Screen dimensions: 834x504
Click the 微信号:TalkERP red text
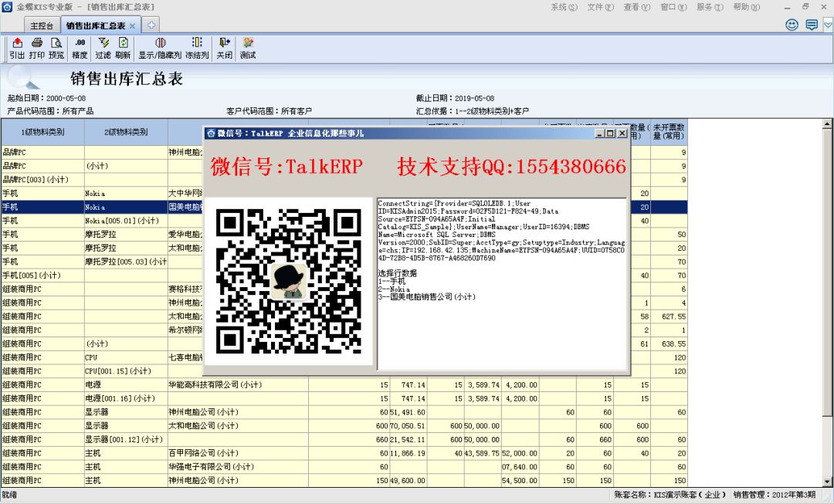[286, 167]
